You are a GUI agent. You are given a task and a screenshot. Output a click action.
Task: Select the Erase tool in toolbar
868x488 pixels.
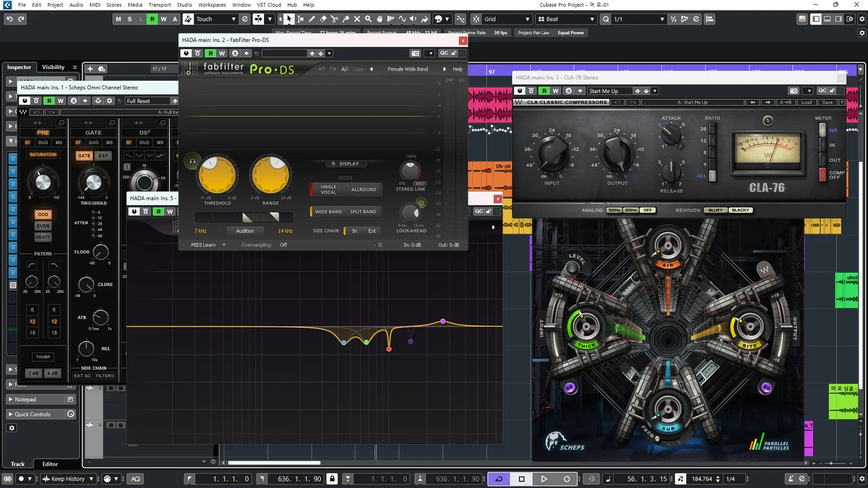tap(323, 19)
